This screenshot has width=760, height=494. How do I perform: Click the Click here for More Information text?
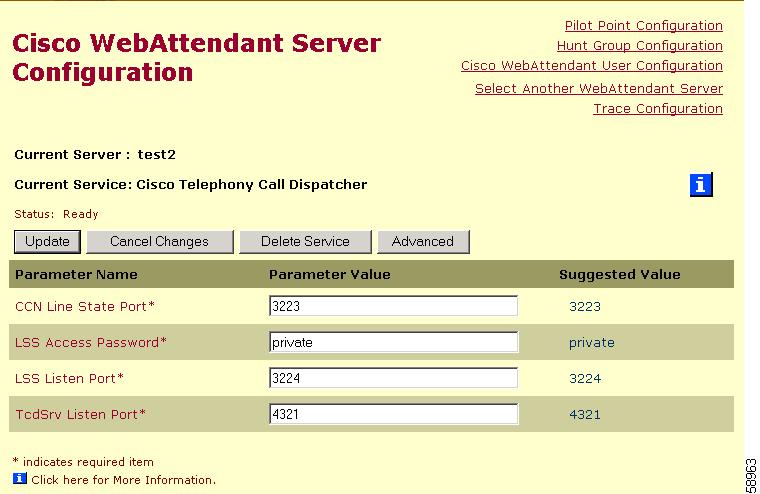coord(124,480)
